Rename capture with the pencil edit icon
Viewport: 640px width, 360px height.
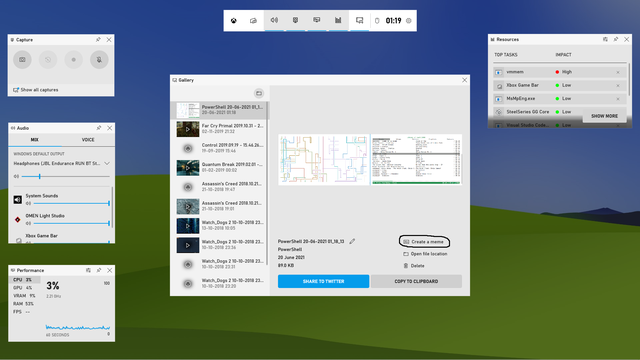point(352,241)
